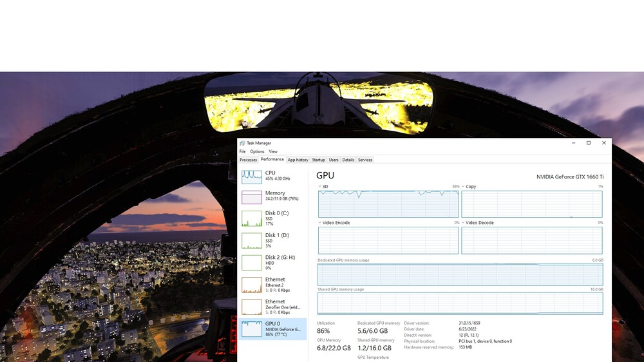This screenshot has height=362, width=644.
Task: Select the Performance tab
Action: pos(272,160)
